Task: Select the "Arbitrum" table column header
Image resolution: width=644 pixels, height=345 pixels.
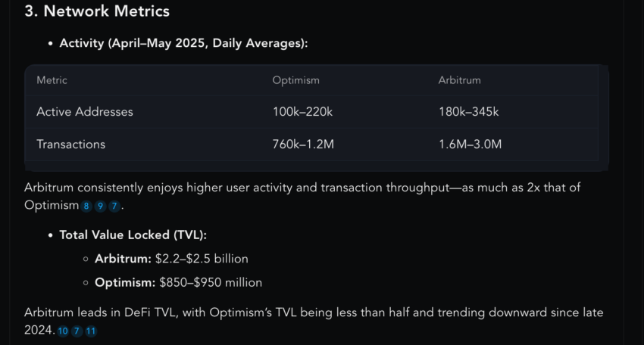Action: (x=459, y=80)
